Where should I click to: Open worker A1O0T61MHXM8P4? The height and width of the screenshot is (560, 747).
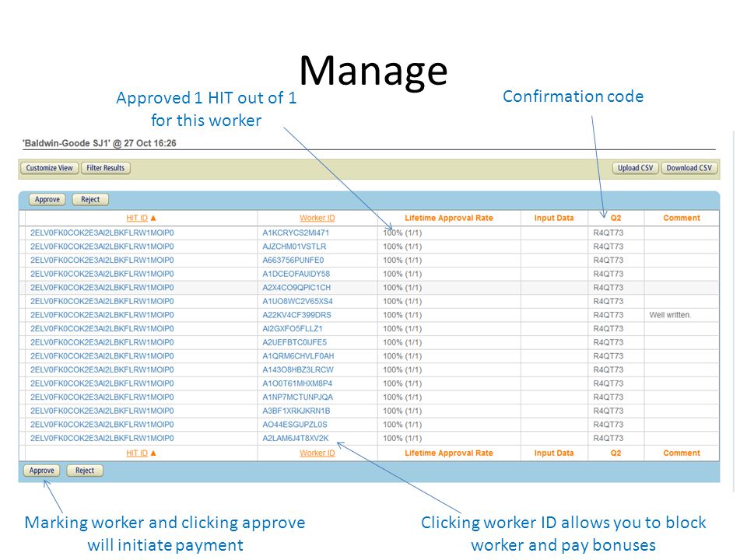click(297, 383)
